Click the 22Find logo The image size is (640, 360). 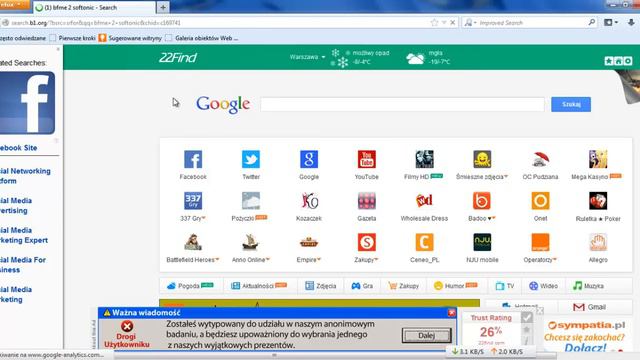point(178,58)
